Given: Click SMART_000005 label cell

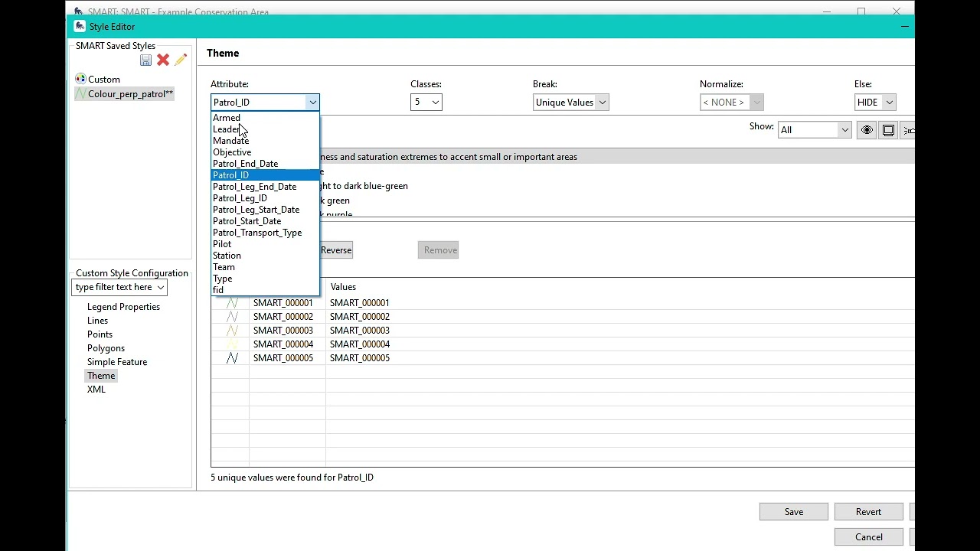Looking at the screenshot, I should pyautogui.click(x=283, y=358).
